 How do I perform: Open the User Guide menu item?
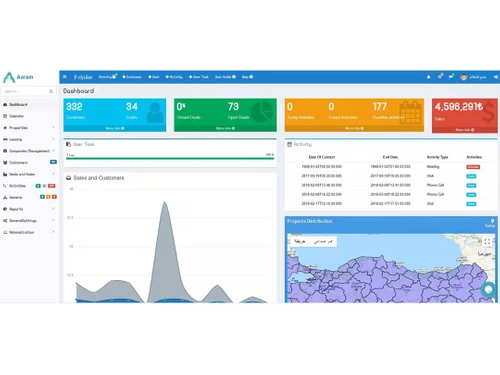pyautogui.click(x=225, y=77)
